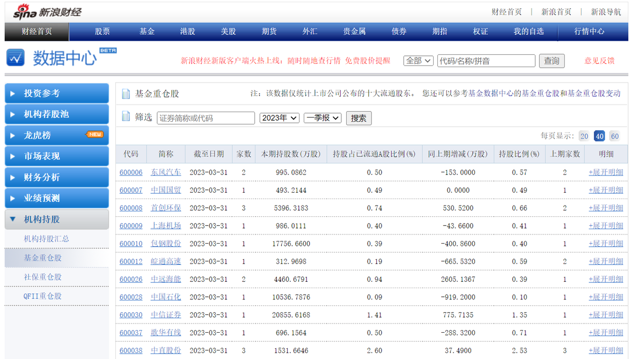Expand 展开明细 for the 中国石化 row
The height and width of the screenshot is (359, 644).
pos(606,297)
